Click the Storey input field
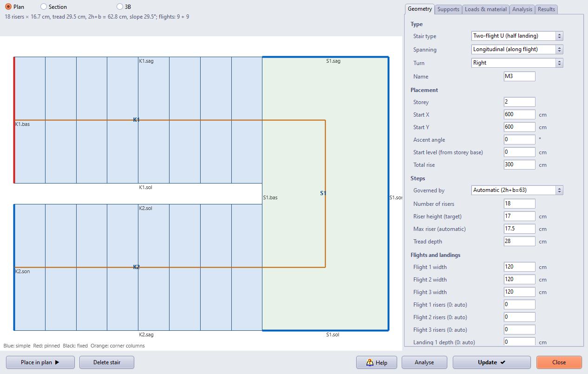588x374 pixels. (x=520, y=102)
